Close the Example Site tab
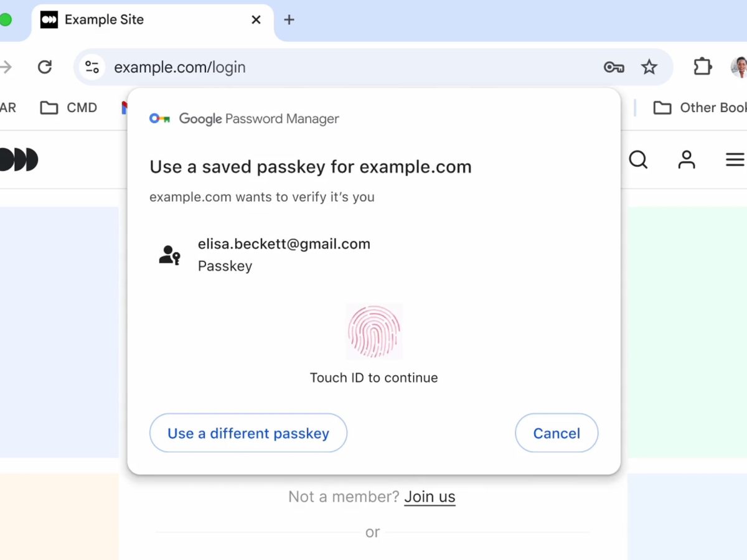The height and width of the screenshot is (560, 747). (x=256, y=20)
